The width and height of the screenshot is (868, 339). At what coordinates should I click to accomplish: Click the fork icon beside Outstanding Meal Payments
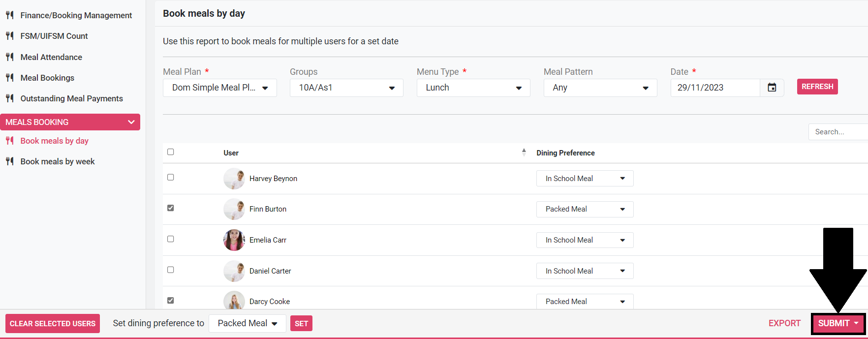click(x=9, y=98)
